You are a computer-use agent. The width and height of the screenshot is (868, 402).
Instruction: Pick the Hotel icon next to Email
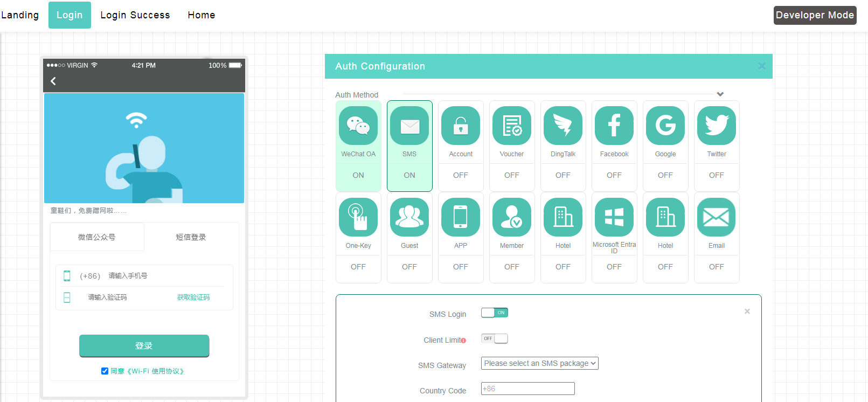(665, 217)
